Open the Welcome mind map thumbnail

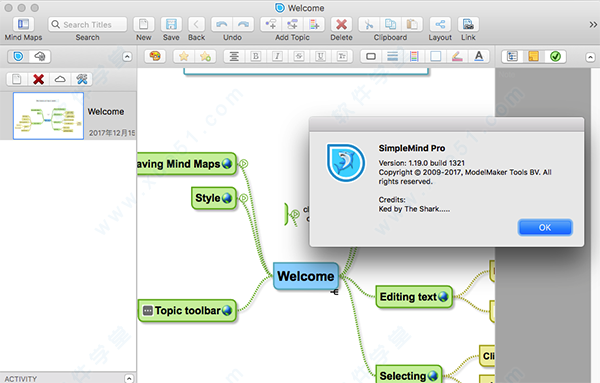tap(49, 116)
